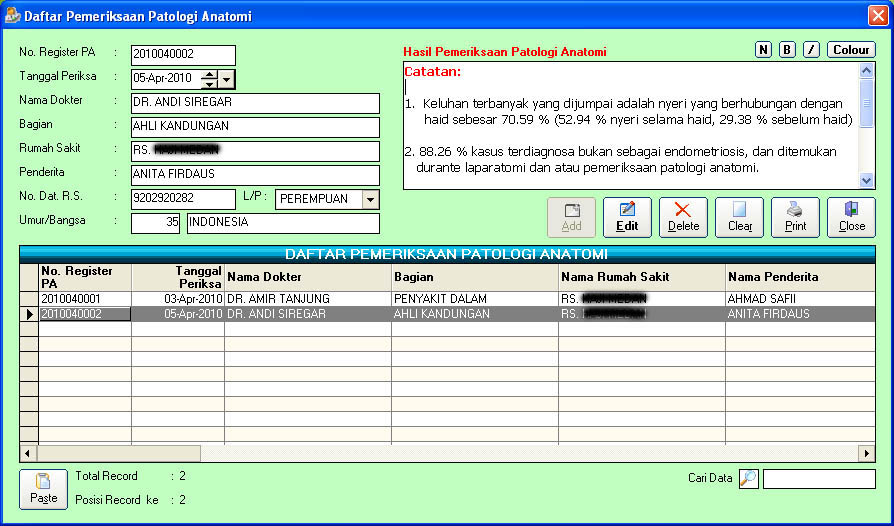Print the pathology examination record
Image resolution: width=894 pixels, height=526 pixels.
coord(795,217)
